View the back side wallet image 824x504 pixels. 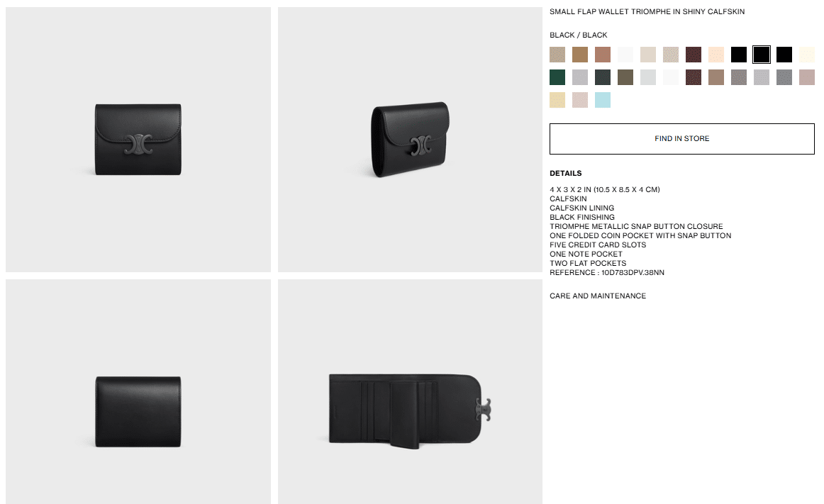tap(138, 391)
